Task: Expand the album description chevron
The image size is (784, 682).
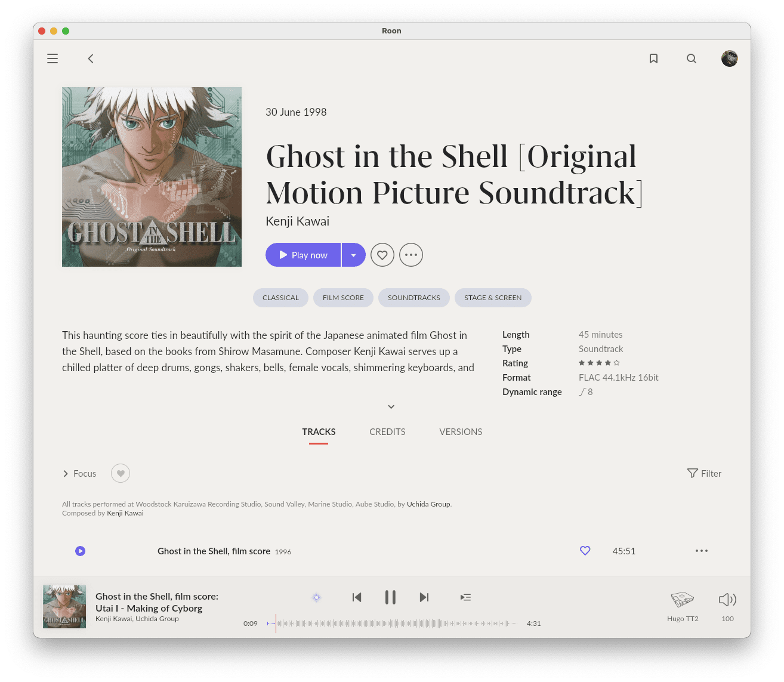Action: (391, 406)
